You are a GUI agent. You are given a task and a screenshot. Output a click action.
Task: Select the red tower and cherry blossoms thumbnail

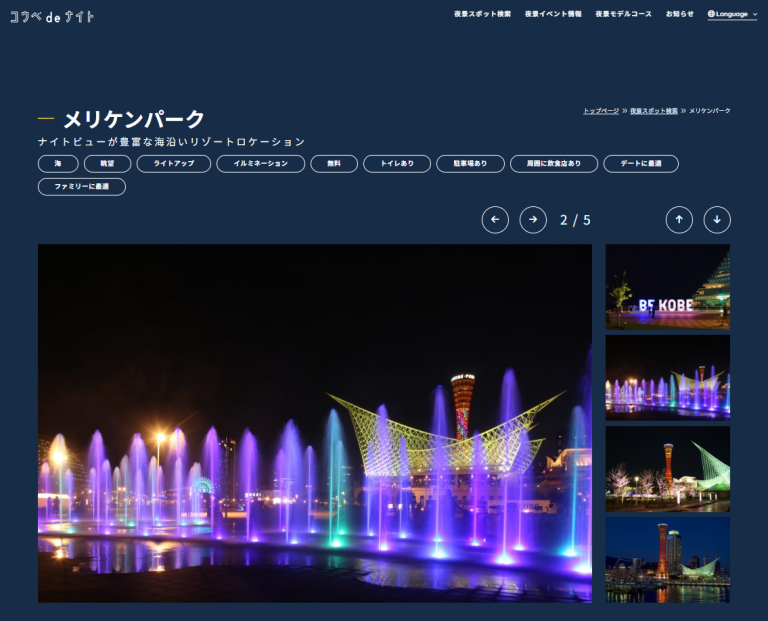coord(667,469)
